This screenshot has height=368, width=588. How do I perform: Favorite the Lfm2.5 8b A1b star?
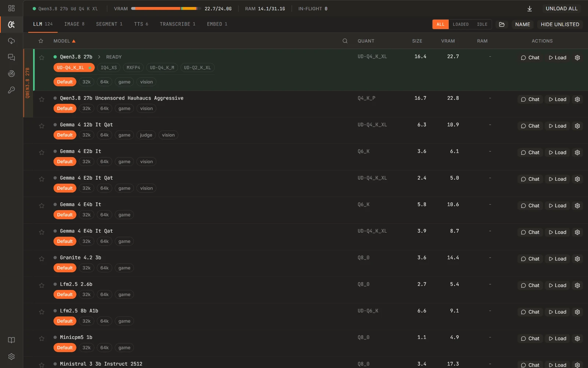42,311
